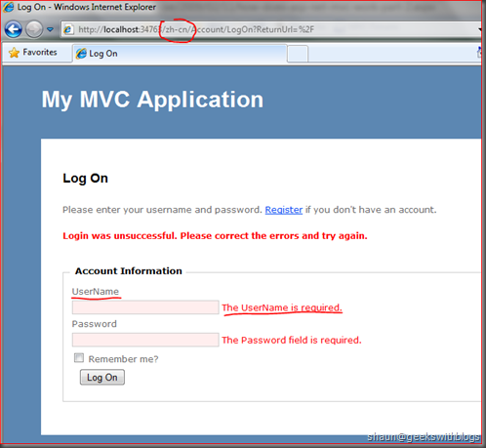Click the Favorites star icon

(x=14, y=53)
